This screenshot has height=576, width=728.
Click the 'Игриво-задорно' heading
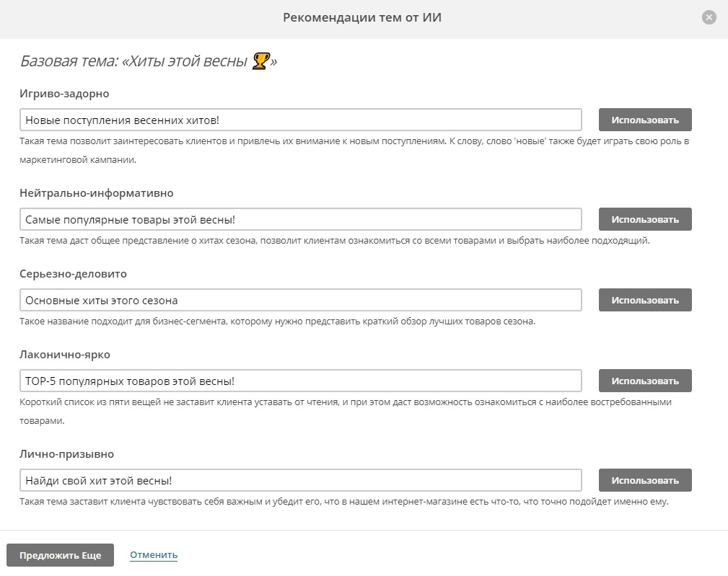click(64, 94)
